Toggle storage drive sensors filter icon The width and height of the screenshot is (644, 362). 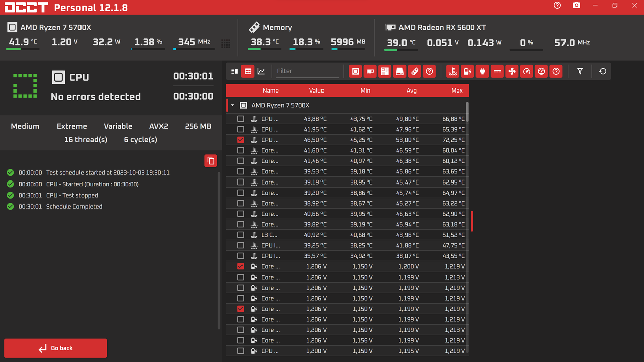click(399, 71)
